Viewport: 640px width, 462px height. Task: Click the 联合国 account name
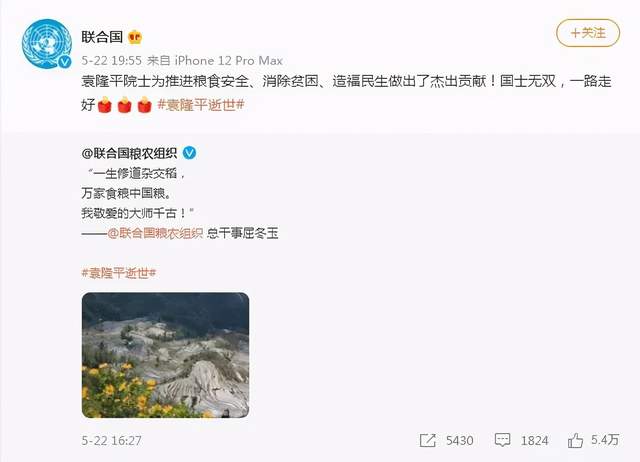pyautogui.click(x=102, y=37)
